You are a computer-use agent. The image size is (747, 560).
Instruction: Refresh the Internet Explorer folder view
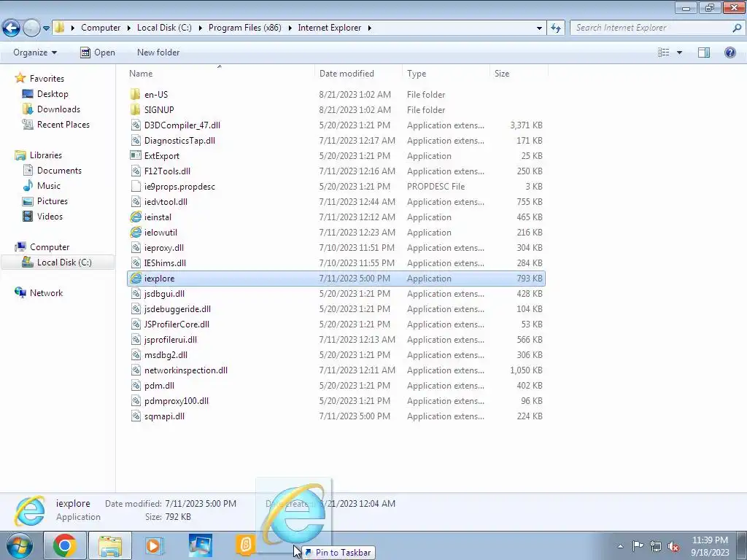coord(555,28)
